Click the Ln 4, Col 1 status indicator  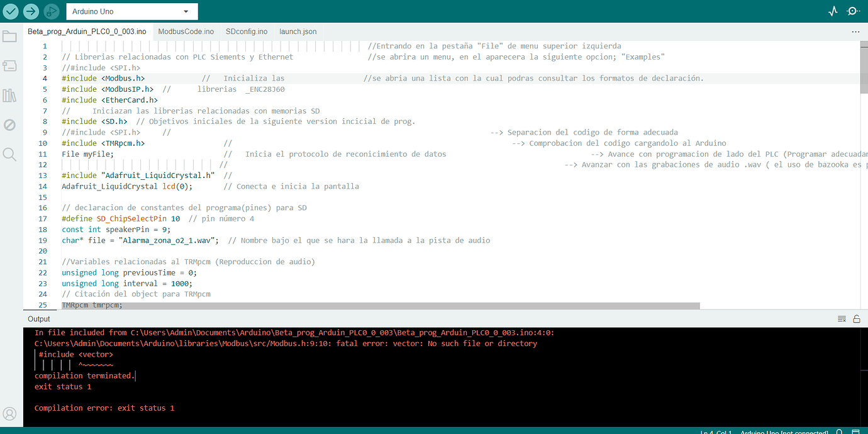click(x=716, y=431)
